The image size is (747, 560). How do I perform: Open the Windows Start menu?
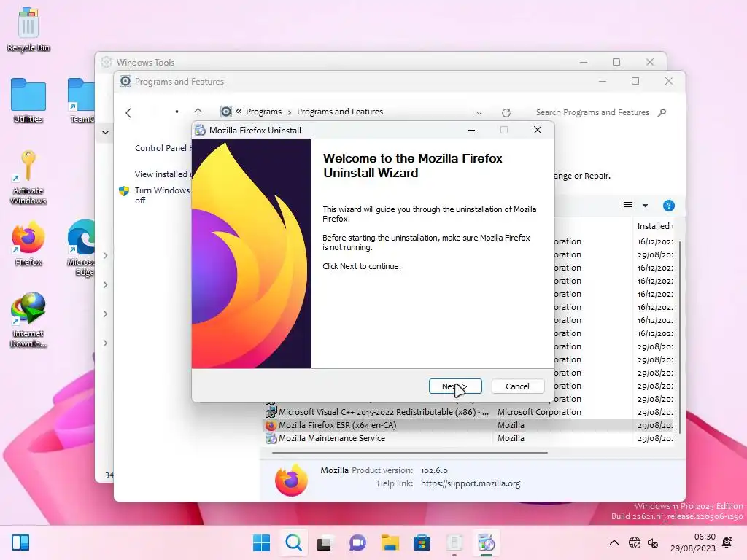pos(261,542)
